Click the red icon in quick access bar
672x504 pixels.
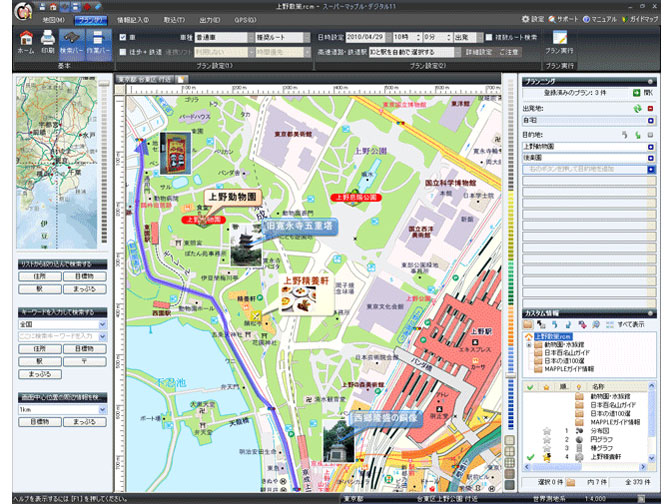tap(87, 6)
